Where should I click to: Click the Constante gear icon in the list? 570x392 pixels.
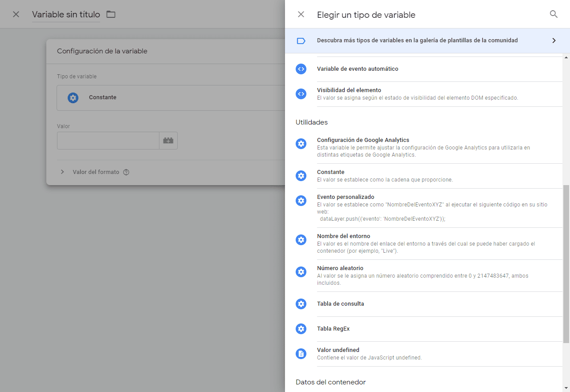[301, 176]
